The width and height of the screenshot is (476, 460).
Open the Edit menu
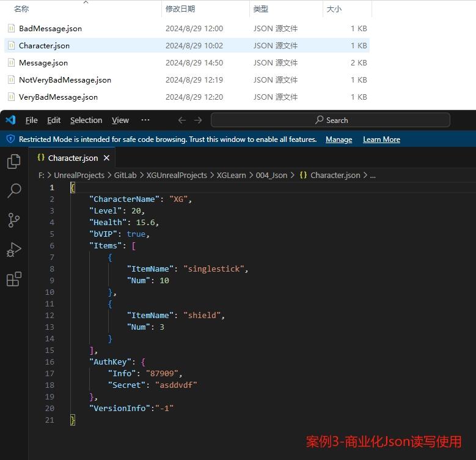pos(54,121)
